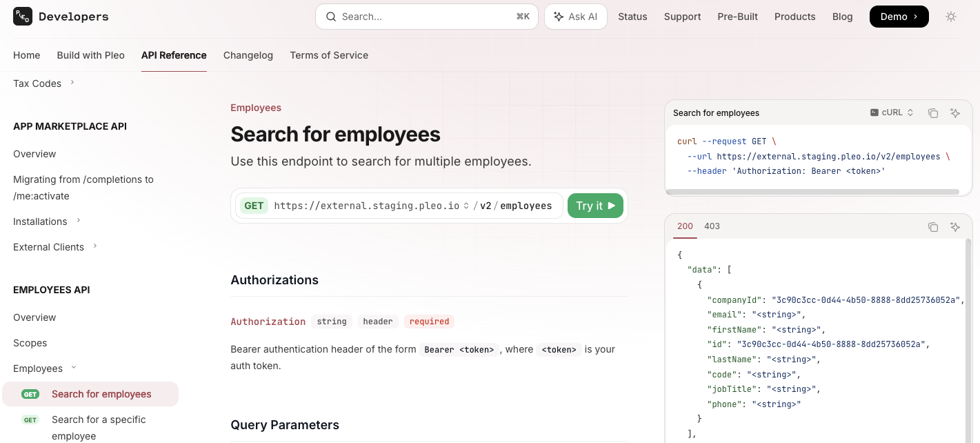Copy the cURL request snippet
Viewport: 980px width, 443px height.
tap(933, 112)
